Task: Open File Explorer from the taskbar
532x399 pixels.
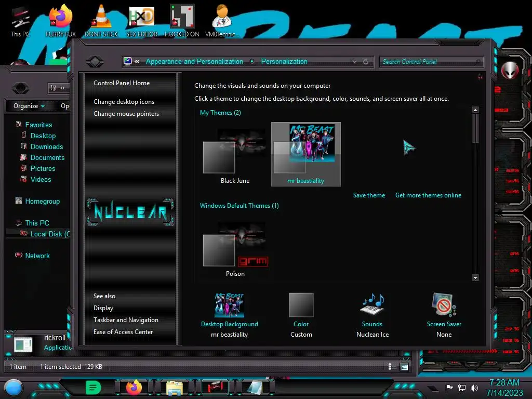Action: point(175,388)
